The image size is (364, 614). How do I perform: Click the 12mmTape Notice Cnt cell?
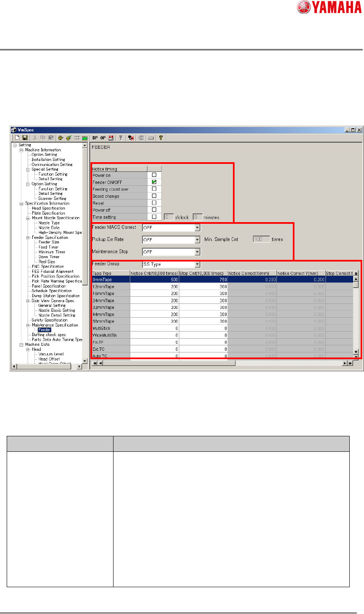coord(155,287)
